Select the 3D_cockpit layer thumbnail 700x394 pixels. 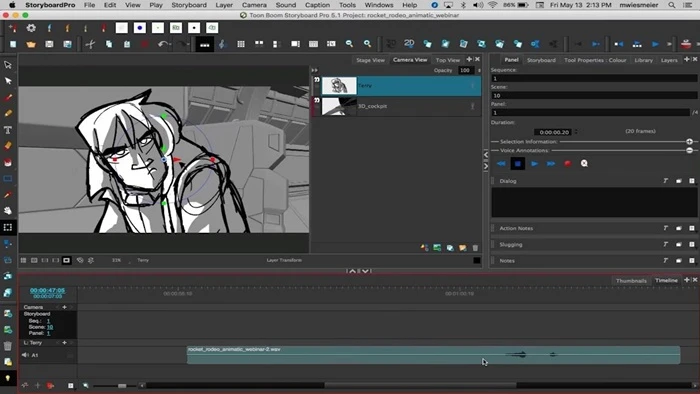point(339,107)
